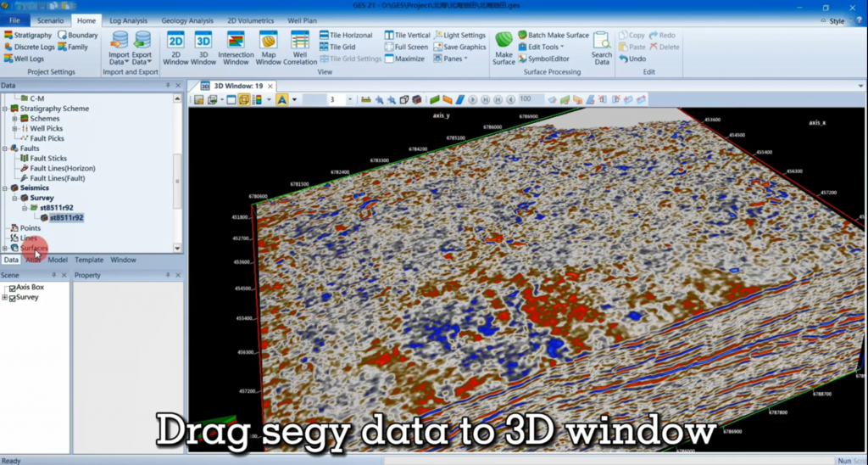This screenshot has width=868, height=465.
Task: Select the Fault Sticks tree item
Action: pos(48,159)
